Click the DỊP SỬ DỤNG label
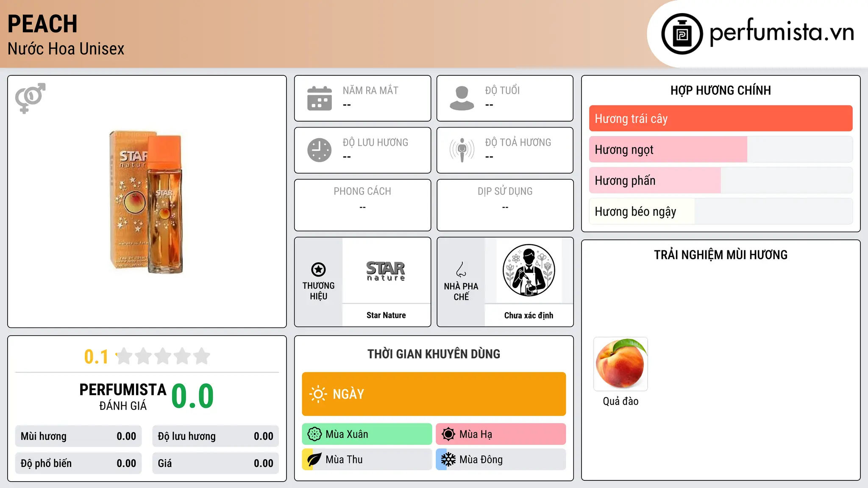The width and height of the screenshot is (868, 488). 505,191
